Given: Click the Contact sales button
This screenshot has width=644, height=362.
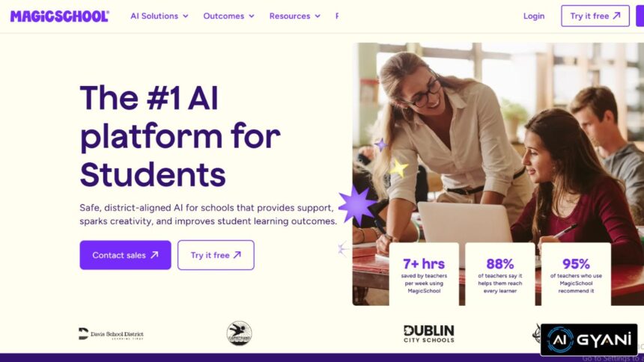Looking at the screenshot, I should [125, 255].
